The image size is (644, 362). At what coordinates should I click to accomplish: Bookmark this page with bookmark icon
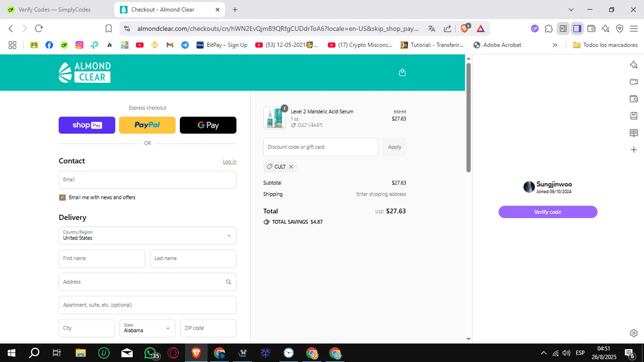click(x=109, y=28)
